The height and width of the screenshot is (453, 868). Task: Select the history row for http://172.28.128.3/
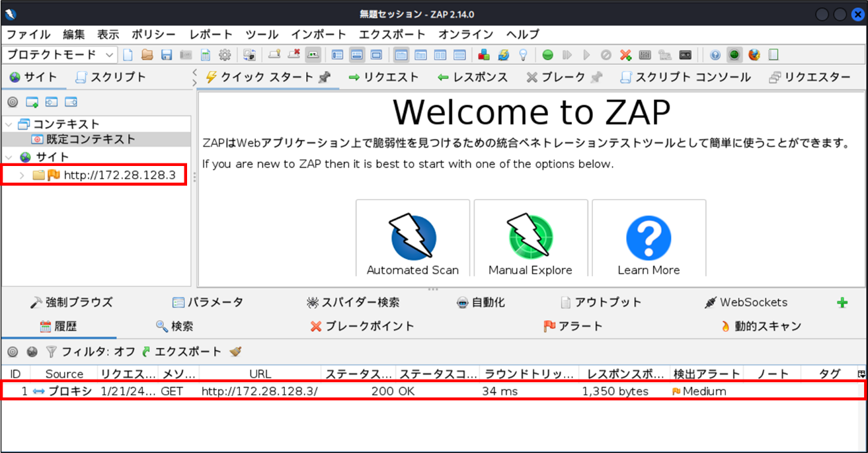pyautogui.click(x=259, y=391)
